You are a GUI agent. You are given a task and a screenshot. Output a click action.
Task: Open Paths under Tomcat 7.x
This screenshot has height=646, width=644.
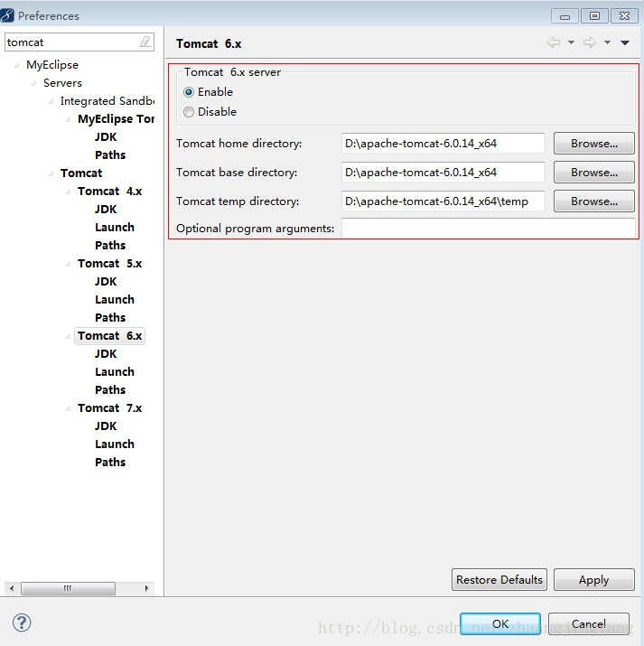coord(110,463)
